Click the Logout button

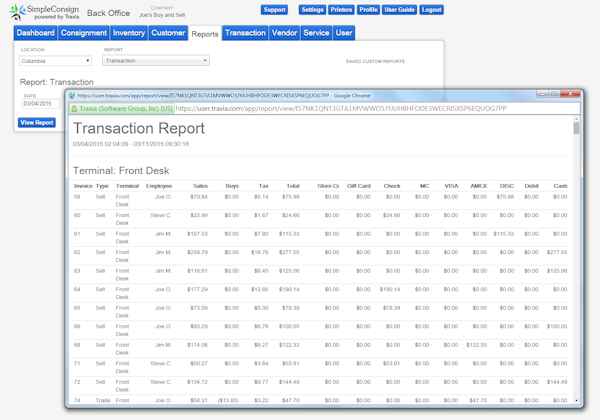(x=432, y=9)
